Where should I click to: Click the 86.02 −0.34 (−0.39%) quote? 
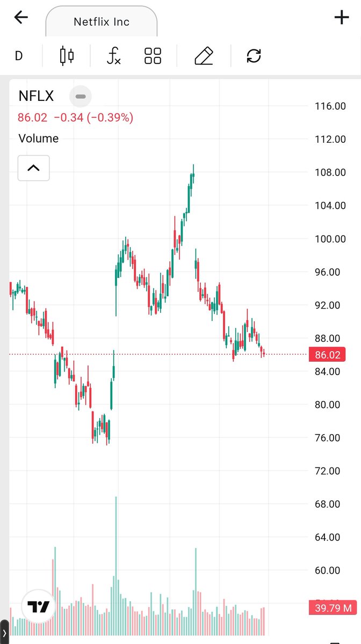[x=76, y=118]
